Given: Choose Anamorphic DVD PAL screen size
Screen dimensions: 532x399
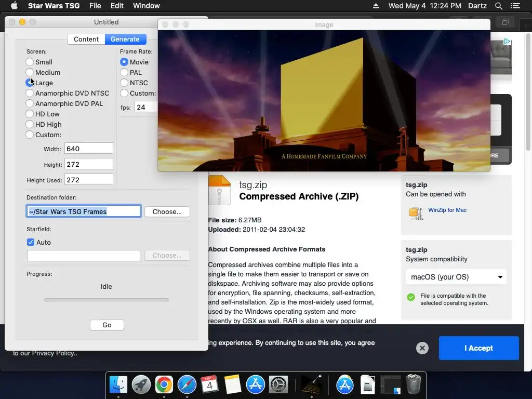Looking at the screenshot, I should click(x=30, y=103).
